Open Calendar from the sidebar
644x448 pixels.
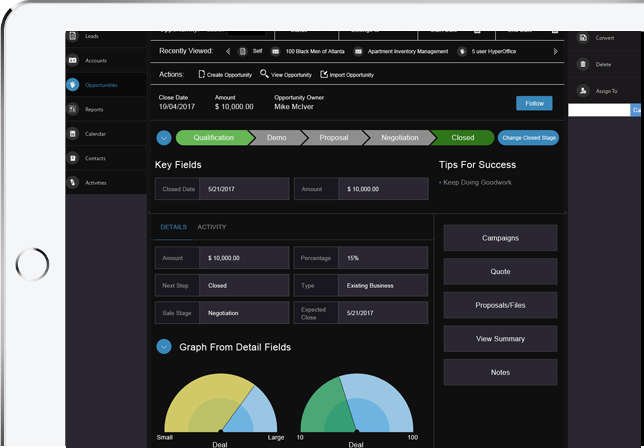(x=73, y=133)
